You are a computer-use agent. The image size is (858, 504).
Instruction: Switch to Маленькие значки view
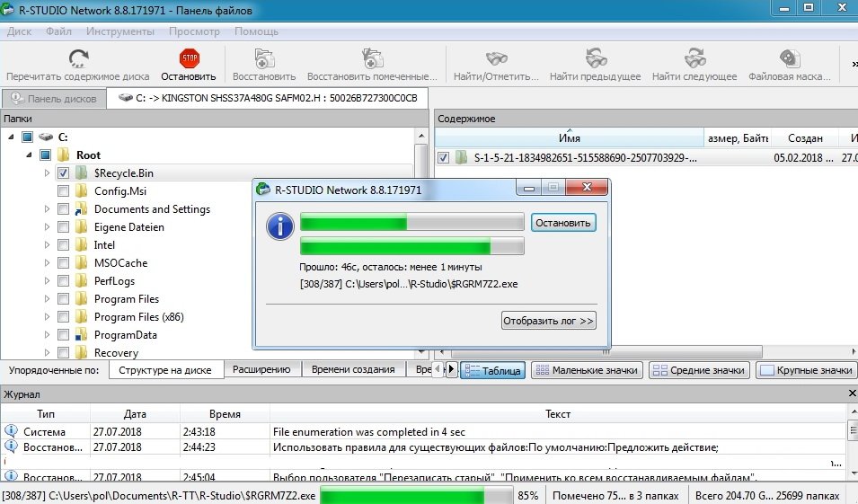[x=588, y=370]
